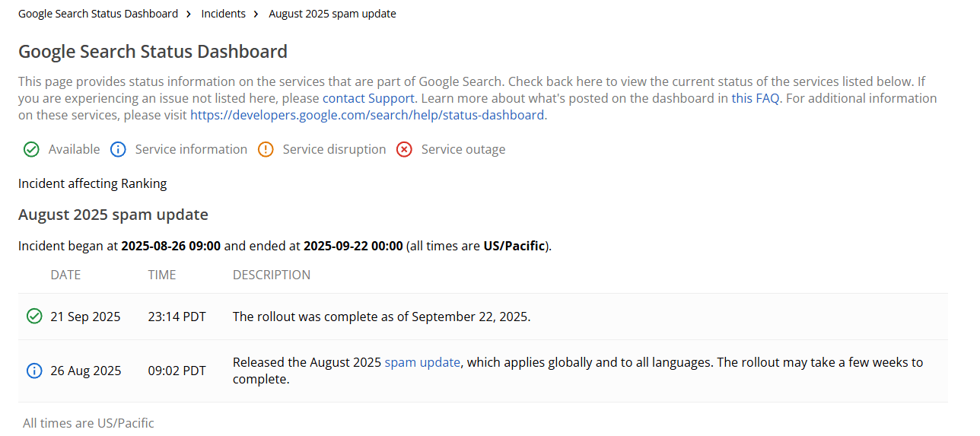The width and height of the screenshot is (980, 436).
Task: Open Google Search Status Dashboard breadcrumb
Action: click(x=98, y=14)
